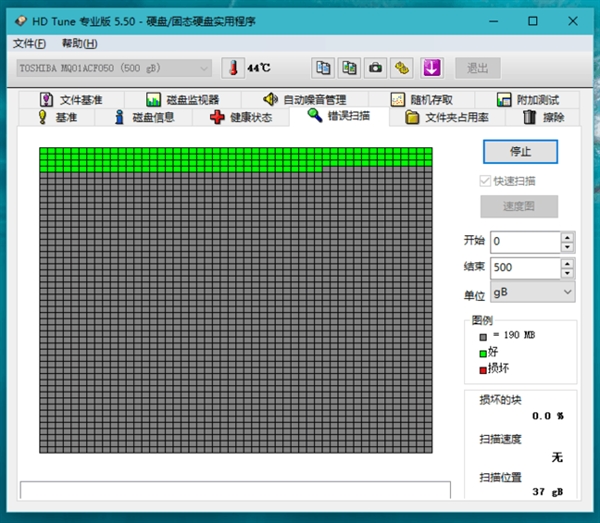Image resolution: width=600 pixels, height=523 pixels.
Task: Toggle the 快速扫描 checkbox
Action: 486,181
